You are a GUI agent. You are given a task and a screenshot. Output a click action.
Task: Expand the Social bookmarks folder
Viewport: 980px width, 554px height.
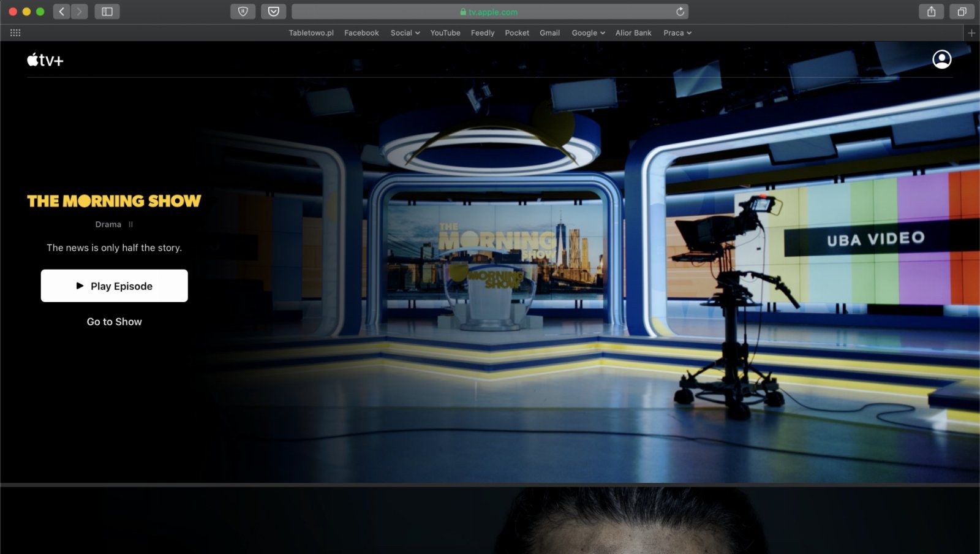coord(405,33)
